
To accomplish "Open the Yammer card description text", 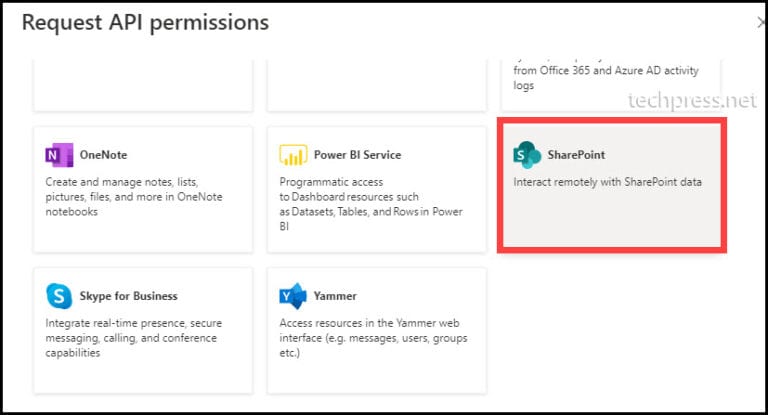I will [x=373, y=338].
